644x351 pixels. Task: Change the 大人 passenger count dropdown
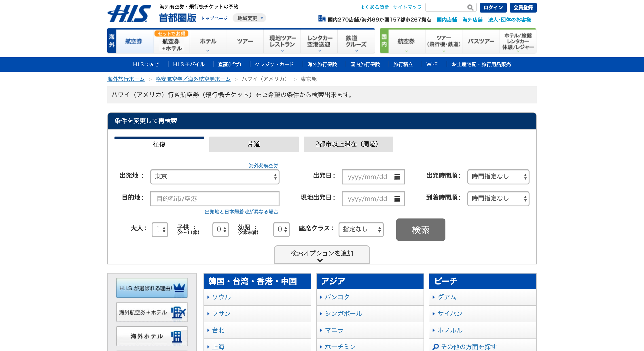coord(160,230)
